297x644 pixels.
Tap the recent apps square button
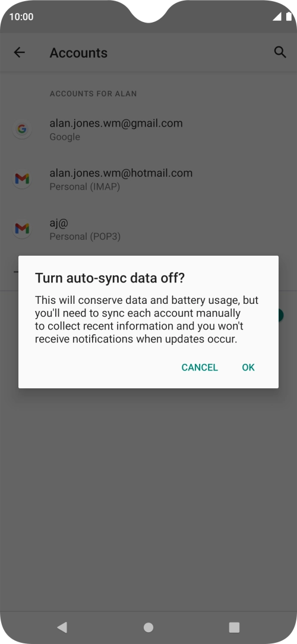(234, 627)
